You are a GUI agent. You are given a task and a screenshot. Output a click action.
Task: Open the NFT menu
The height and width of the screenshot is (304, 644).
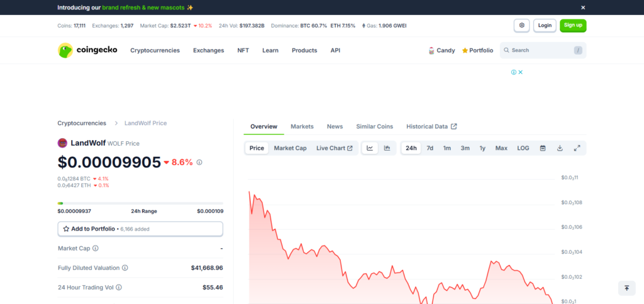coord(243,50)
